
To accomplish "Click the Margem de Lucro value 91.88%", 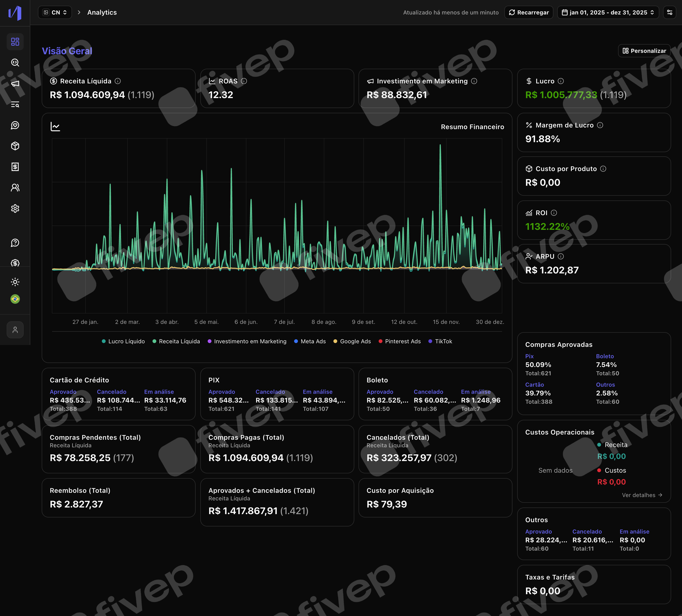I will tap(543, 139).
